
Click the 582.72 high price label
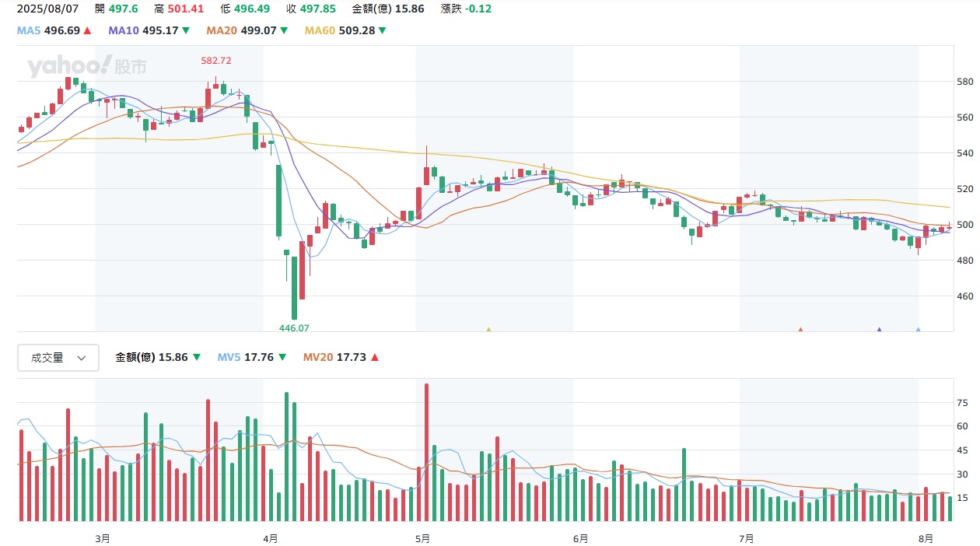click(x=216, y=60)
